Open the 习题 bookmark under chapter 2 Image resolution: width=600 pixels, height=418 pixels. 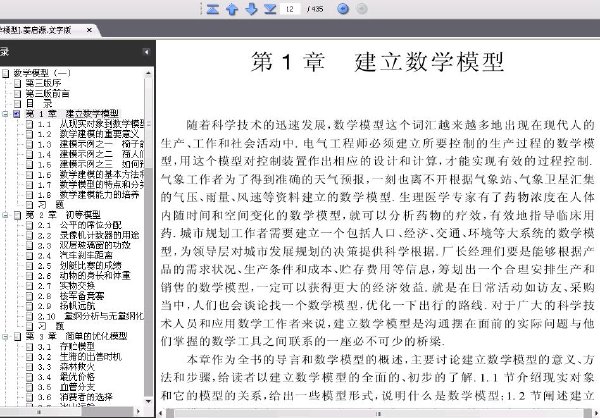pos(51,326)
